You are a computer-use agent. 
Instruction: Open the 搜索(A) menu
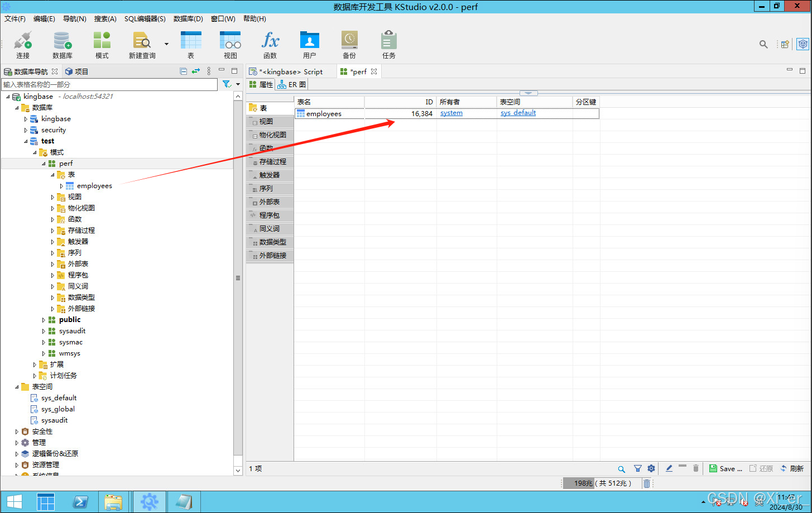(105, 18)
